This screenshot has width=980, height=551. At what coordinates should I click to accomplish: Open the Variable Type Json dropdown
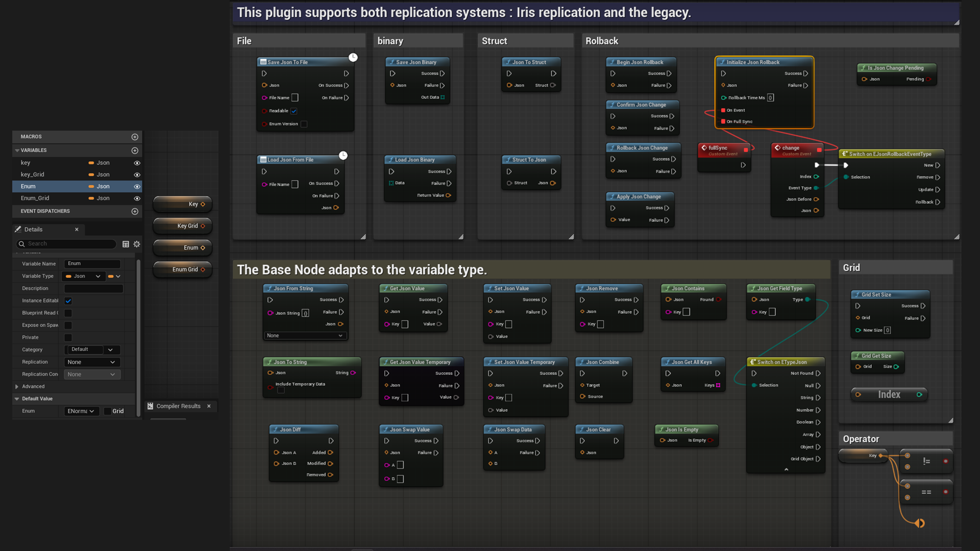click(x=84, y=277)
